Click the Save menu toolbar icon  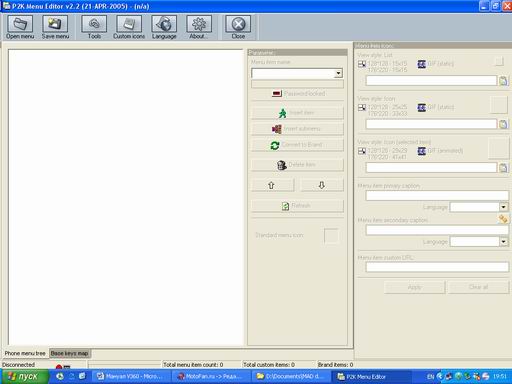(55, 24)
